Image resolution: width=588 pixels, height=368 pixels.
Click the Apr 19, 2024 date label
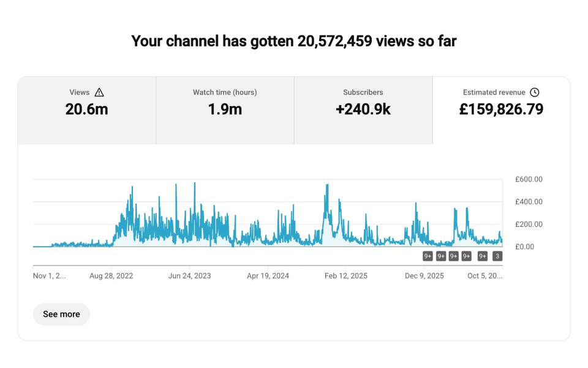click(268, 275)
